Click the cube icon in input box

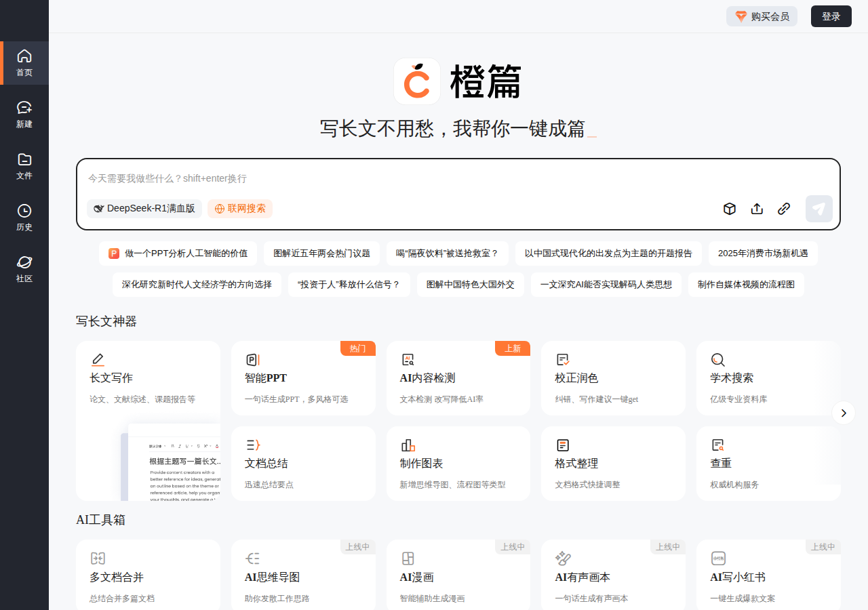pos(730,209)
